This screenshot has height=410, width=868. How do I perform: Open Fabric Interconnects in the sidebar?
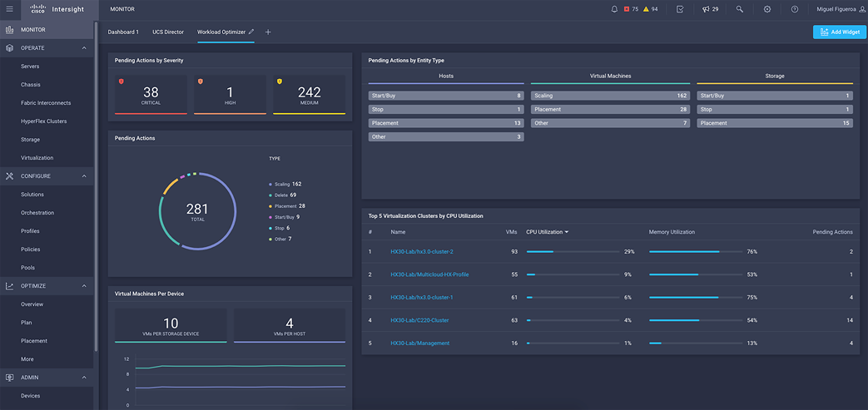click(x=47, y=103)
